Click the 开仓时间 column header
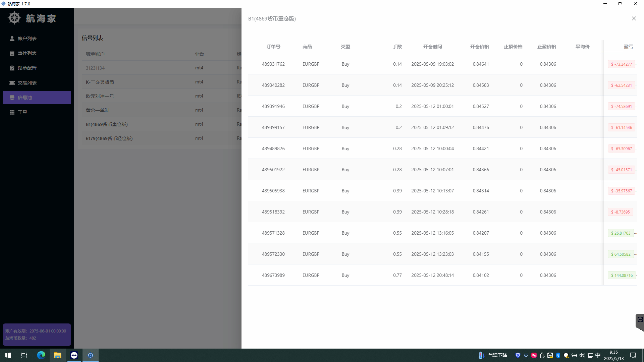The height and width of the screenshot is (362, 644). (x=432, y=47)
